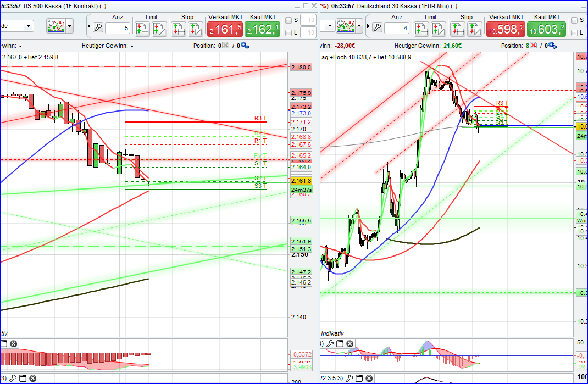Open the timeframe dropdown in US 500 window
The width and height of the screenshot is (588, 384).
coord(27,26)
